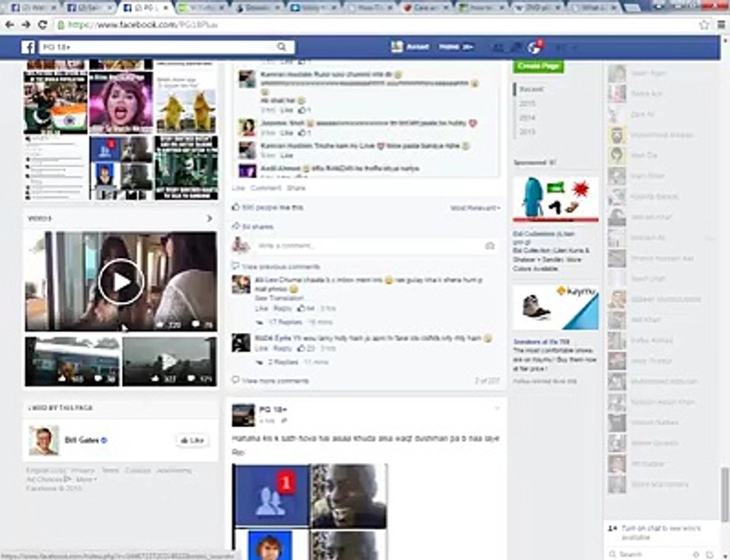
Task: Open the Privacy link in the footer
Action: 82,471
